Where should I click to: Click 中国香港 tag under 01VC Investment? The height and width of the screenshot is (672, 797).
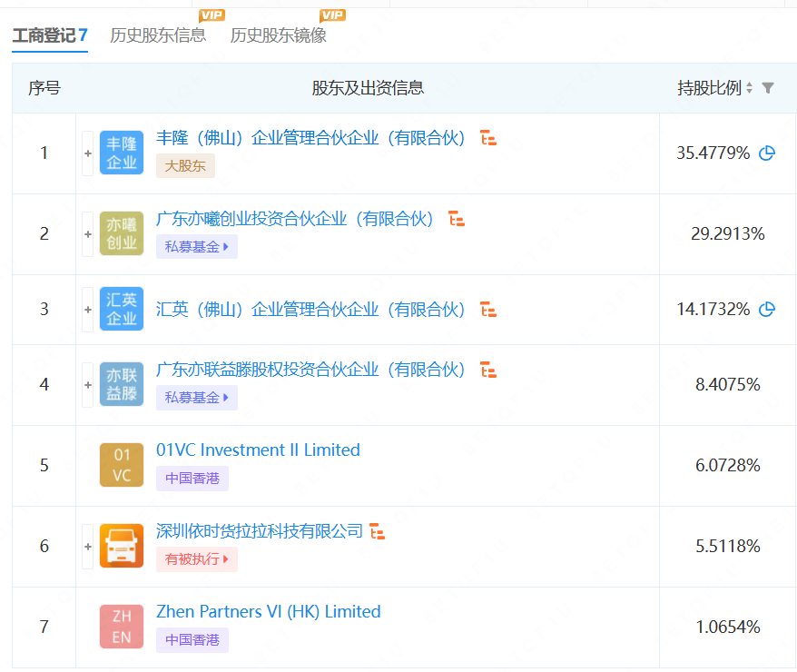192,479
